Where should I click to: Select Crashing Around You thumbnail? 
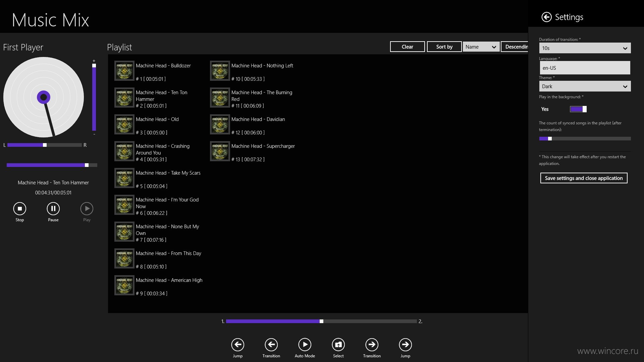(x=124, y=151)
